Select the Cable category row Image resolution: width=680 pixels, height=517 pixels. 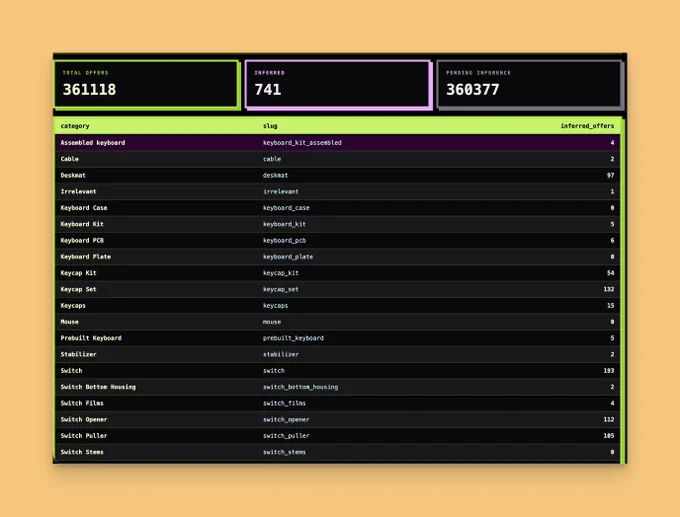pos(337,159)
